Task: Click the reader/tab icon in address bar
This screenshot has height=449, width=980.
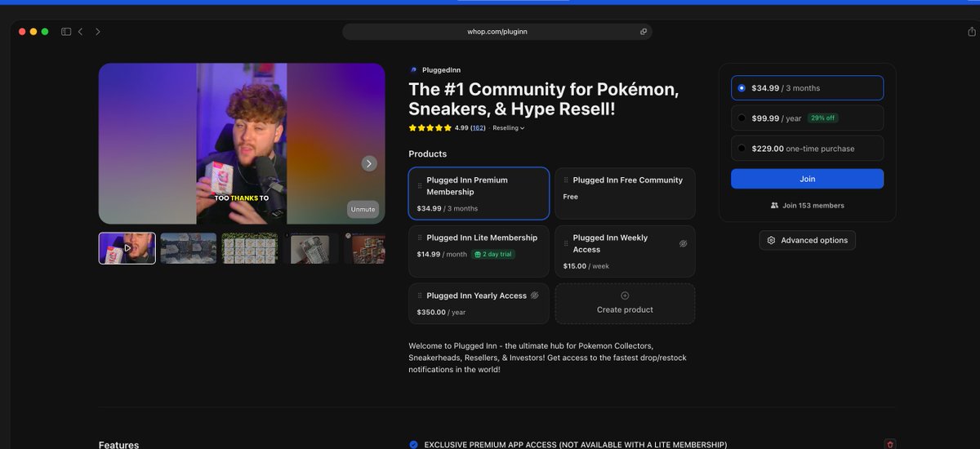Action: [644, 32]
